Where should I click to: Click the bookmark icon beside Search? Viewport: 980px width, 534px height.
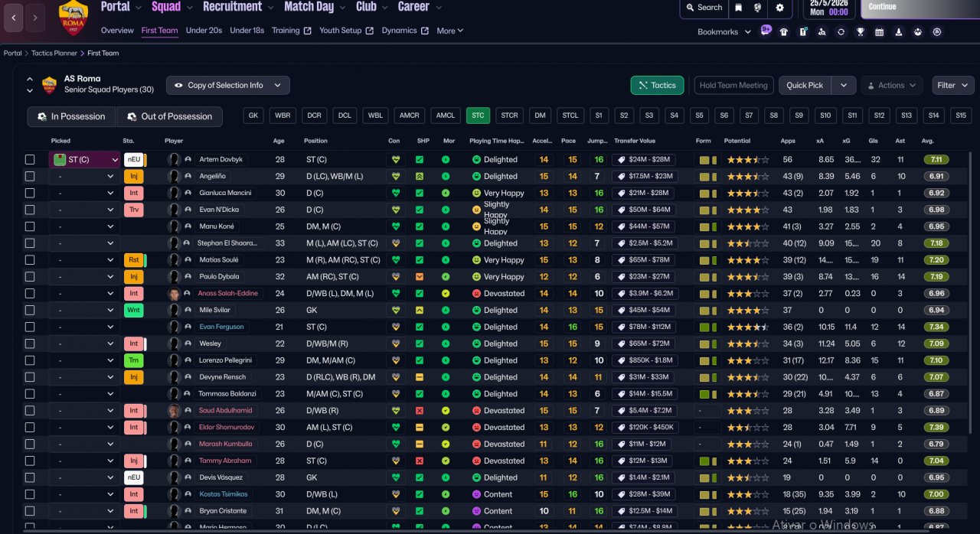(739, 8)
